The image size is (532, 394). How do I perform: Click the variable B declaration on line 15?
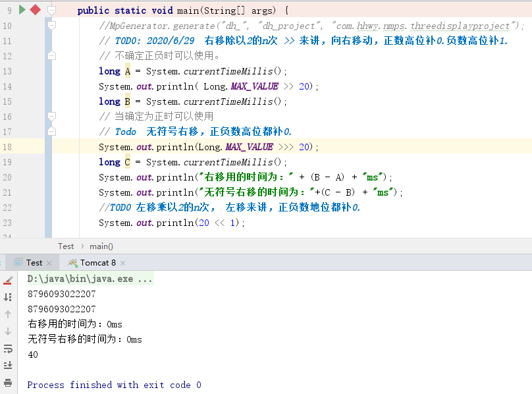point(128,101)
